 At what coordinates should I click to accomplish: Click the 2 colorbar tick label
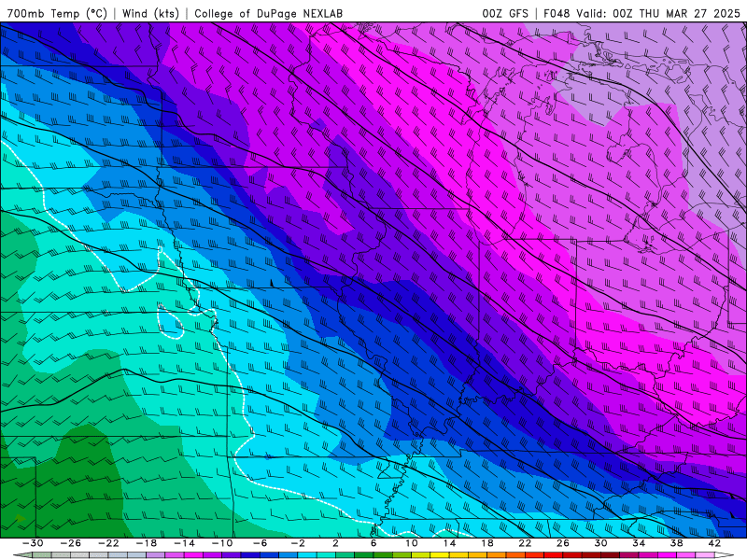335,543
